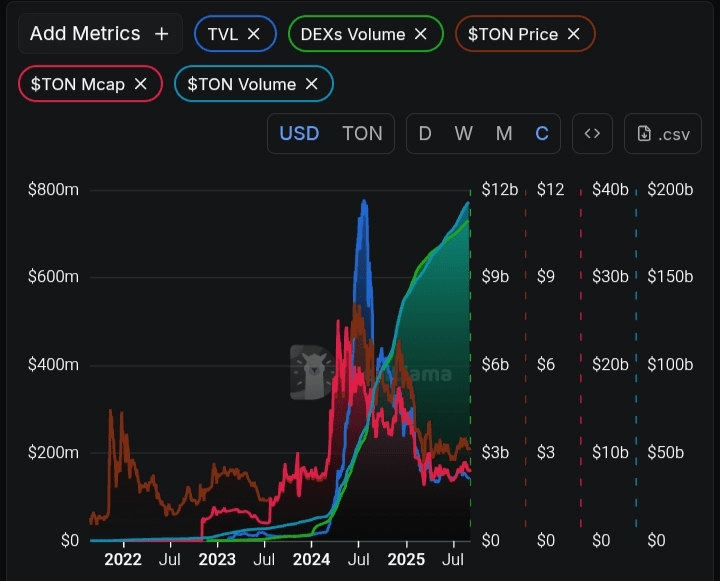Select monthly (M) interval
The width and height of the screenshot is (720, 581).
[x=504, y=133]
